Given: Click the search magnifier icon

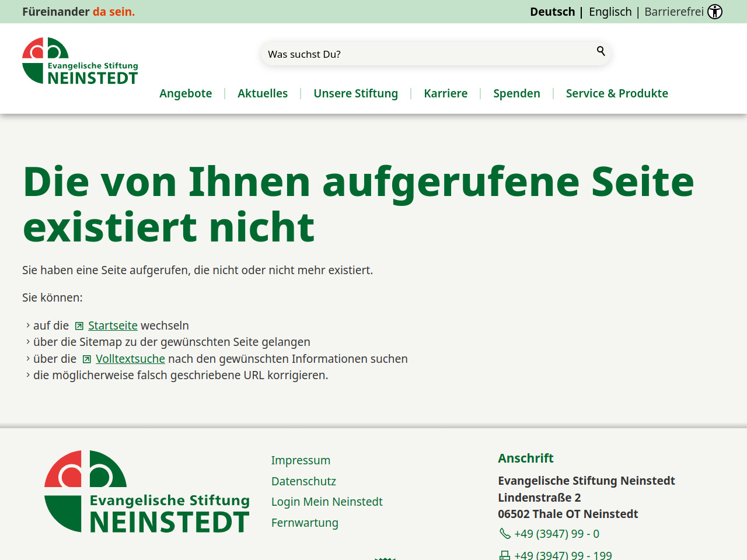Looking at the screenshot, I should (601, 51).
